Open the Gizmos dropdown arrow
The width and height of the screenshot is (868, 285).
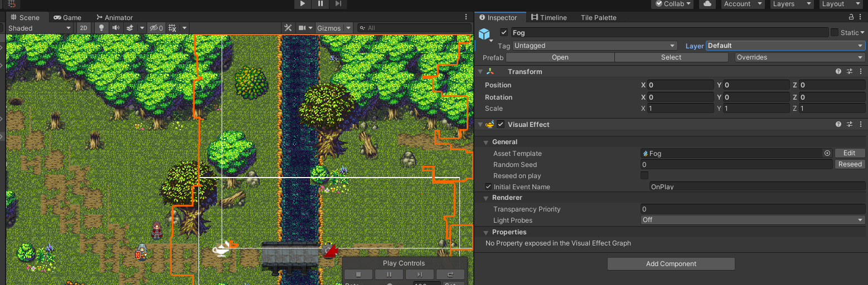point(348,28)
